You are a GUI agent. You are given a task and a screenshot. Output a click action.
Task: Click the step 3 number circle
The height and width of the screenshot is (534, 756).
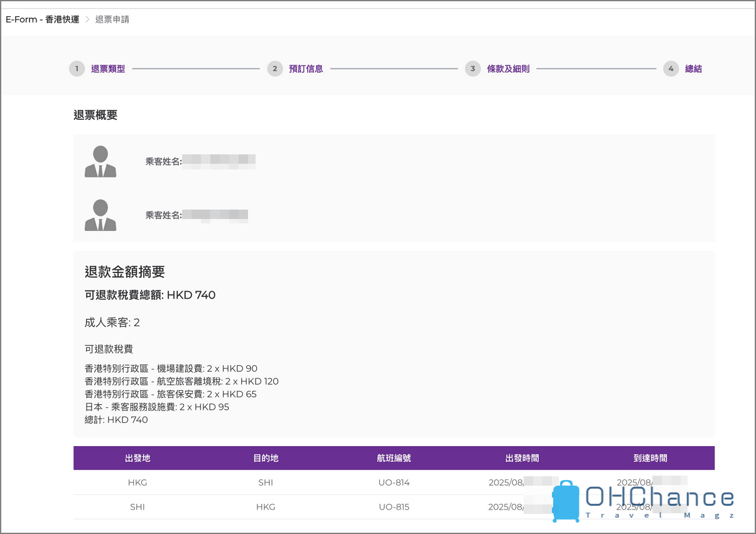pyautogui.click(x=473, y=69)
